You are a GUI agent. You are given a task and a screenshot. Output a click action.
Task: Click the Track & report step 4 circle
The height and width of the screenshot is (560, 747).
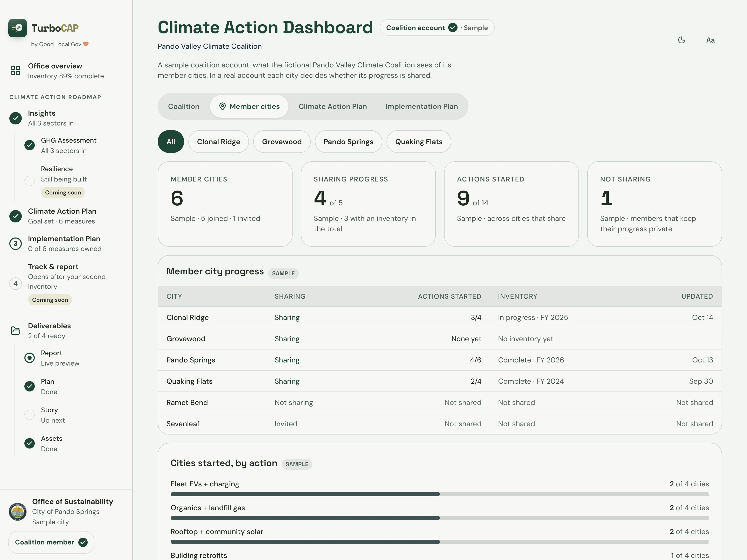point(16,284)
